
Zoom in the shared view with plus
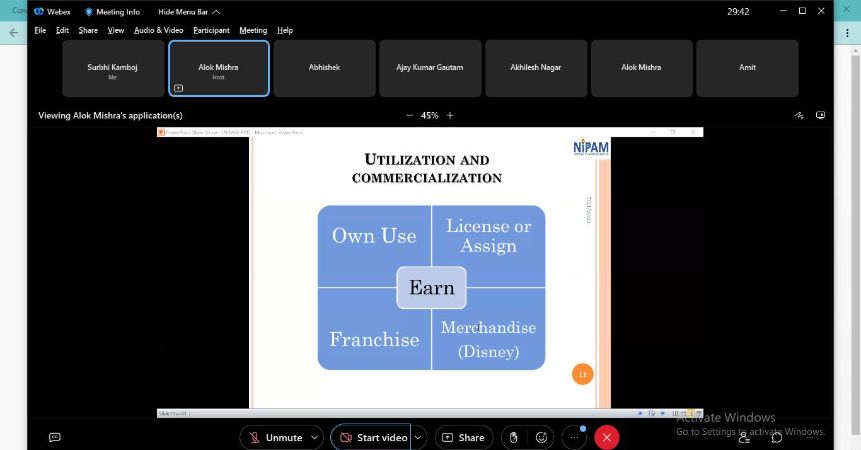point(450,115)
